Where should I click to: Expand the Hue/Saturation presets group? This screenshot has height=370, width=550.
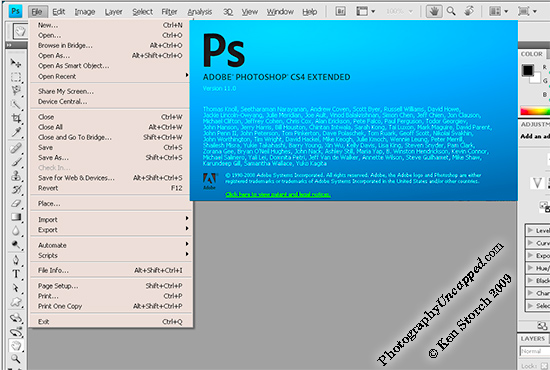(530, 268)
